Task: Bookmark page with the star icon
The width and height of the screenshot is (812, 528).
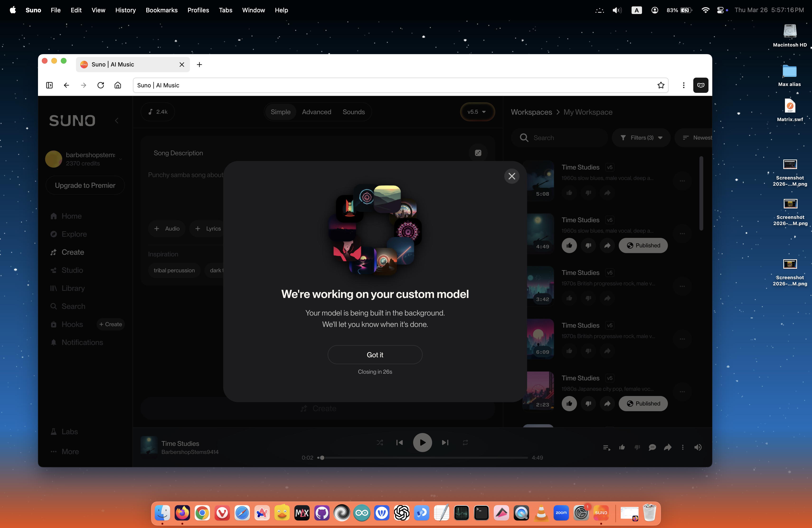Action: (x=661, y=85)
